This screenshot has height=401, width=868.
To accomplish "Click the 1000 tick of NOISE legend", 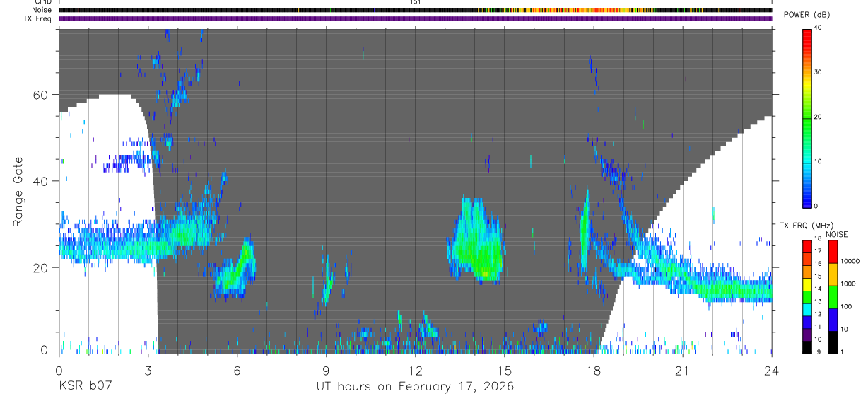I will tap(848, 284).
